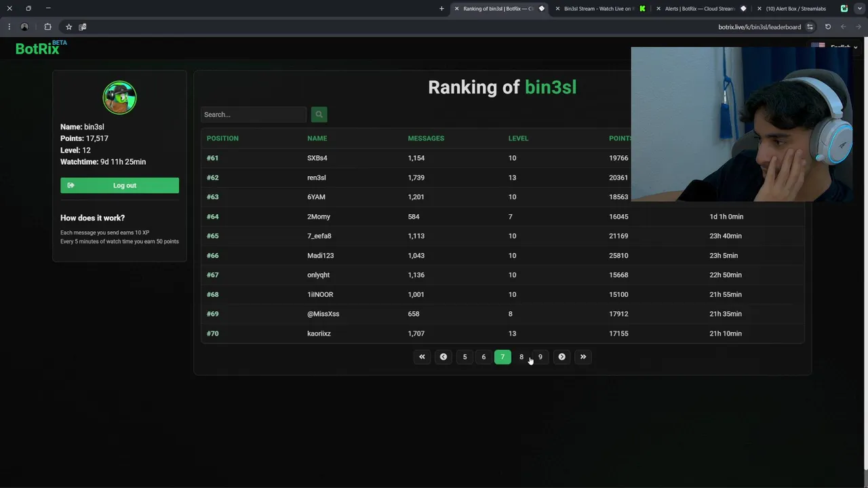Click the 'How does it work?' heading
868x488 pixels.
click(x=92, y=218)
